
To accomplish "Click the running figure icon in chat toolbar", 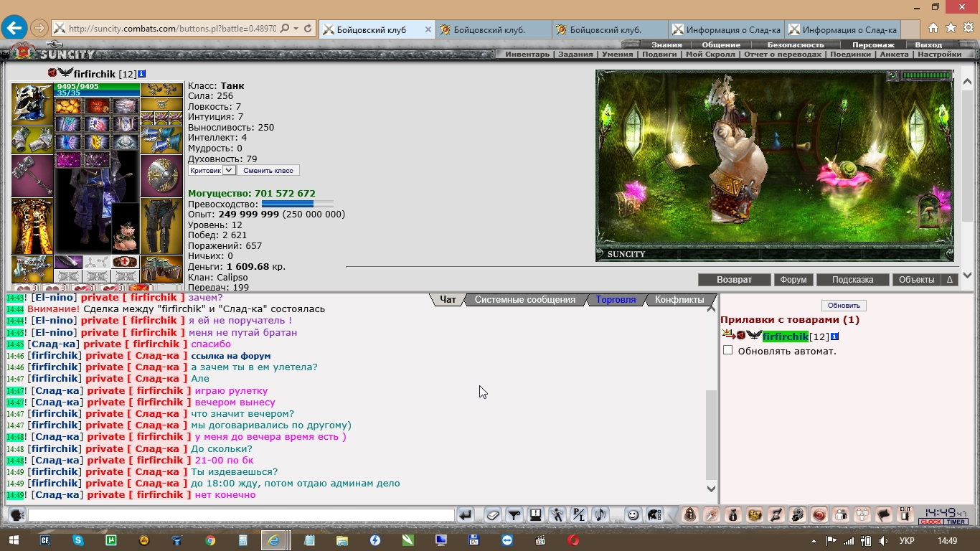I will [557, 514].
